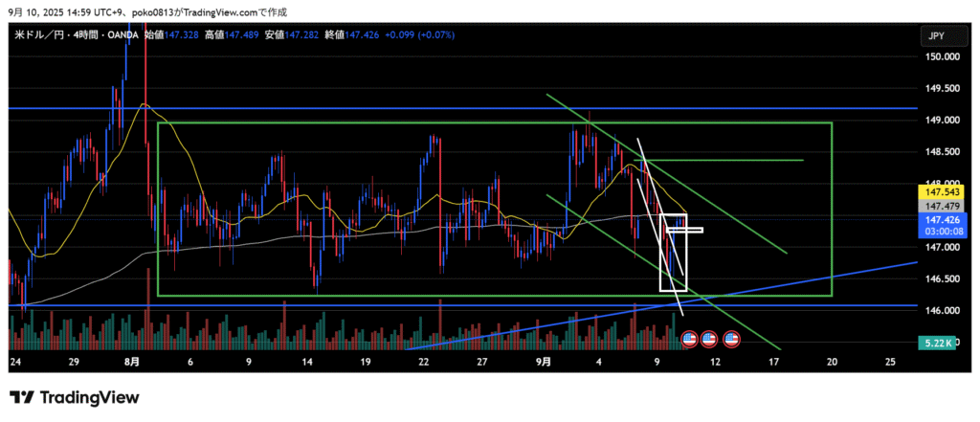Click the first US flag economic event icon

(x=688, y=339)
